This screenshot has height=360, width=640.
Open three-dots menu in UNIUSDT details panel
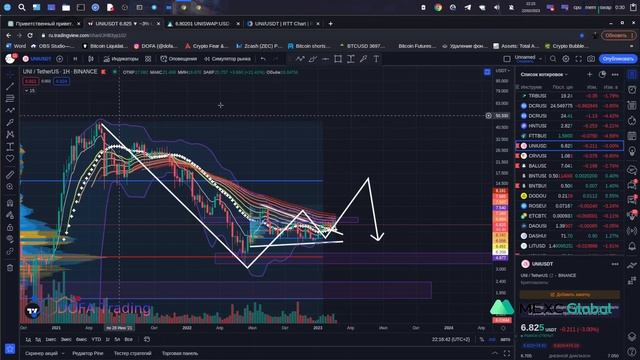click(615, 264)
